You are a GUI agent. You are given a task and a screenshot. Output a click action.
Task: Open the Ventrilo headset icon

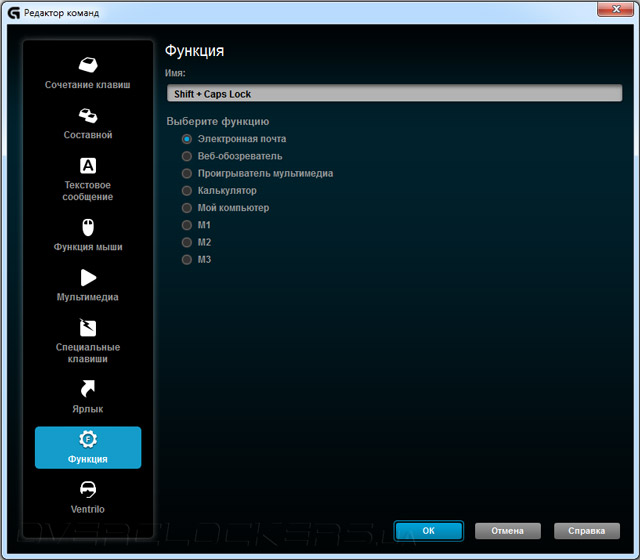pos(88,489)
